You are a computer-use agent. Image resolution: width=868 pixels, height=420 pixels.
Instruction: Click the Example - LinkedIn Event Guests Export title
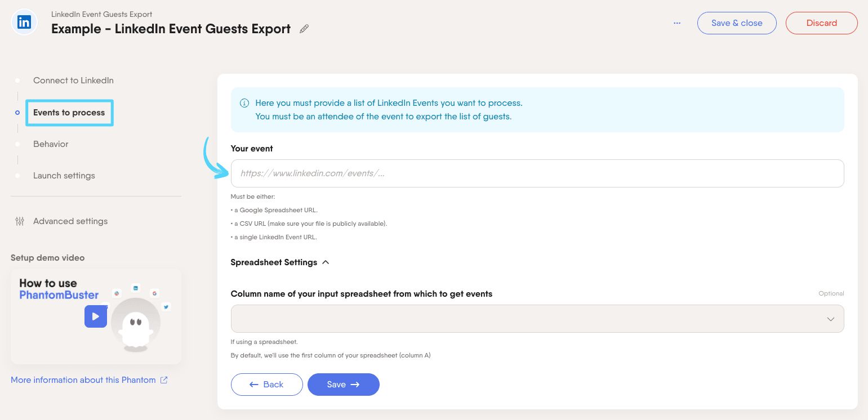pos(171,29)
